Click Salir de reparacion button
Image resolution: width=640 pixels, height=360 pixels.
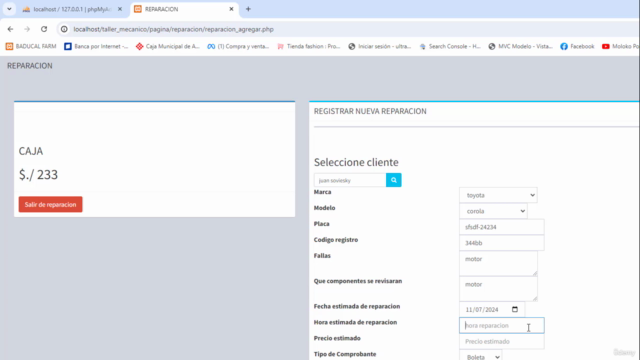point(50,204)
